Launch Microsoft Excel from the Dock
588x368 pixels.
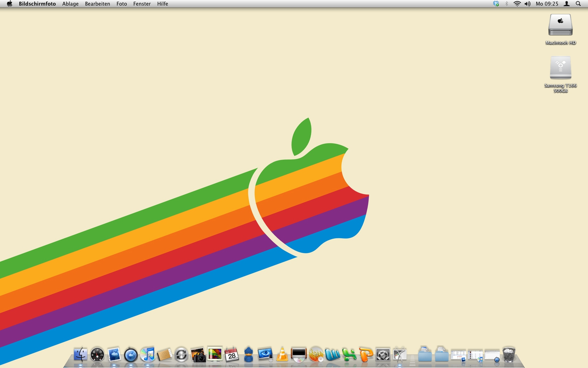(349, 355)
